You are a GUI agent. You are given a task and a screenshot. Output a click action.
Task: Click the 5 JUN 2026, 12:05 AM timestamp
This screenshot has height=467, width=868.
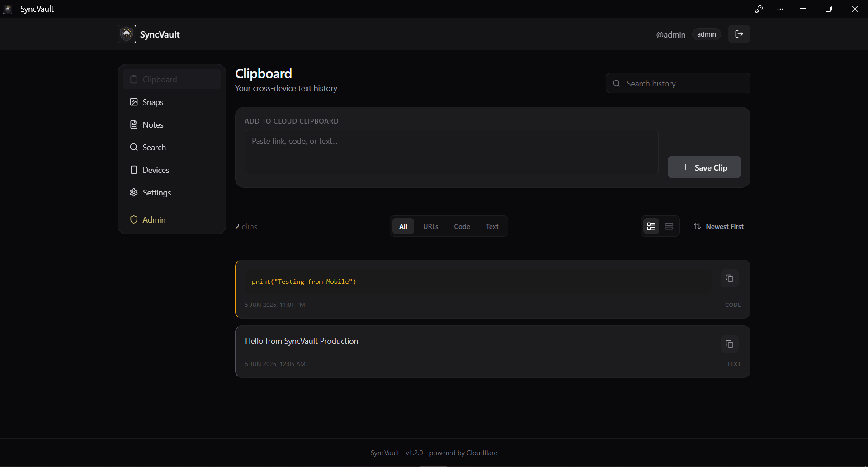[275, 364]
